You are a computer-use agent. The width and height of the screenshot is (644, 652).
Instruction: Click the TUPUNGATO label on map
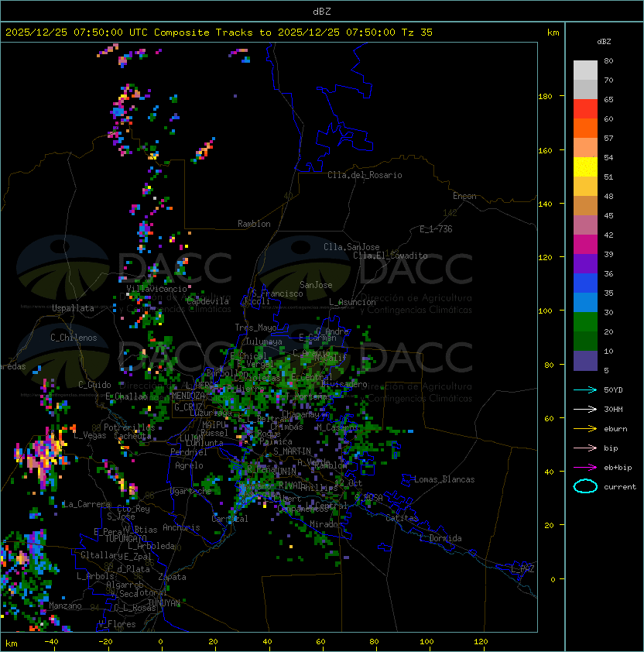(x=125, y=538)
